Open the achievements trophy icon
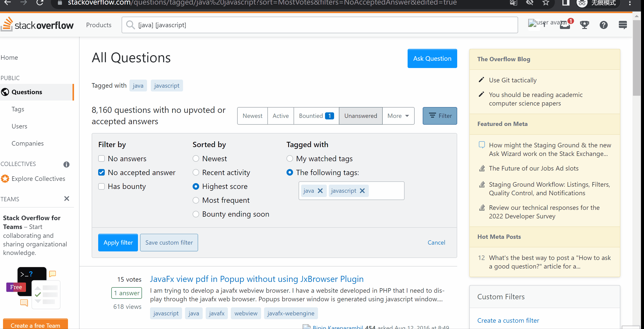This screenshot has height=329, width=644. pyautogui.click(x=584, y=25)
